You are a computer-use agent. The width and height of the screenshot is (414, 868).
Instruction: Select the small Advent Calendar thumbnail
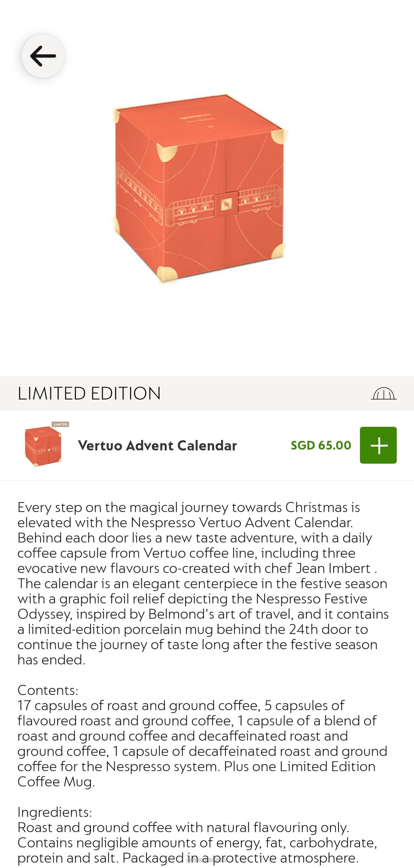point(43,446)
